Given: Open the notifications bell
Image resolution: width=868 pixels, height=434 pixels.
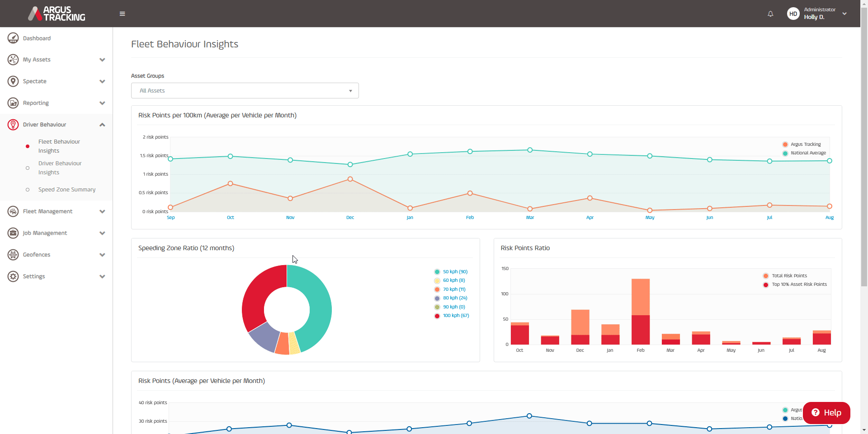Looking at the screenshot, I should (x=770, y=14).
